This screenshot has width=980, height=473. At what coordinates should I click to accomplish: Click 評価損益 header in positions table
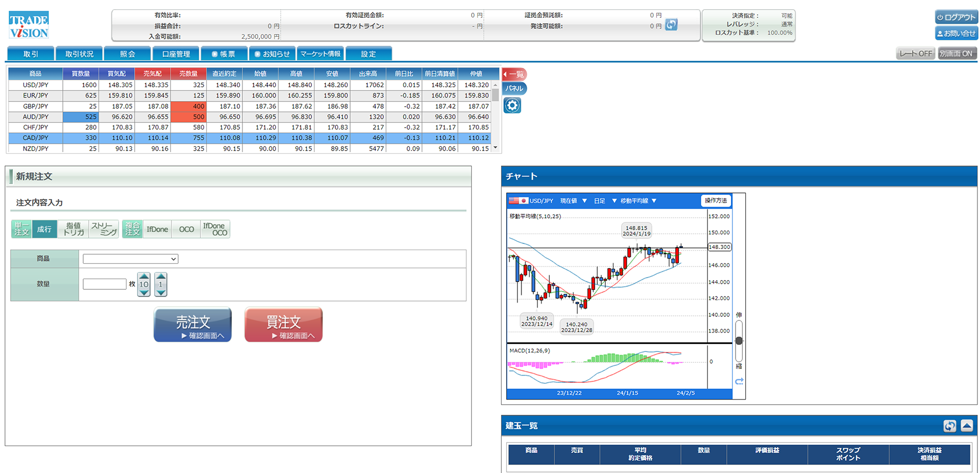pos(767,454)
